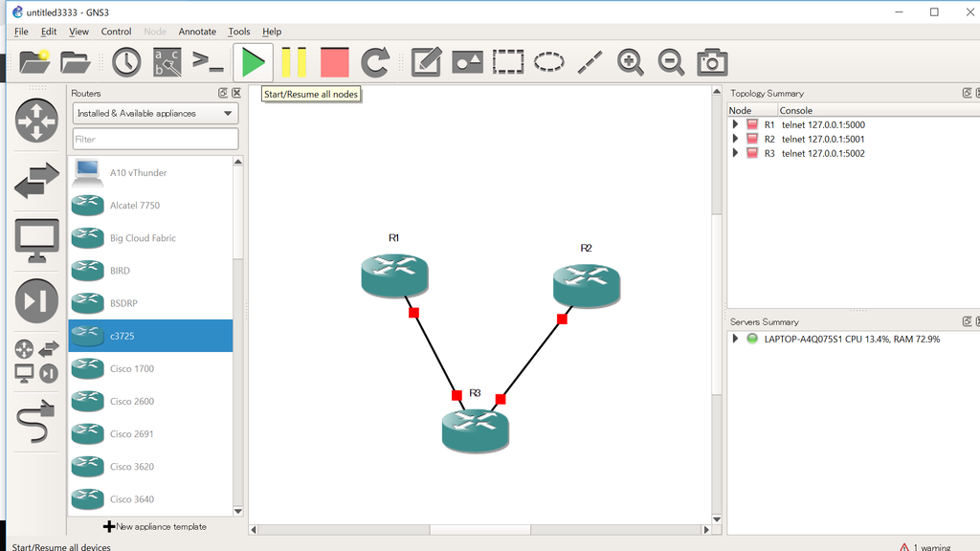980x551 pixels.
Task: Open the Tools menu
Action: click(x=238, y=32)
